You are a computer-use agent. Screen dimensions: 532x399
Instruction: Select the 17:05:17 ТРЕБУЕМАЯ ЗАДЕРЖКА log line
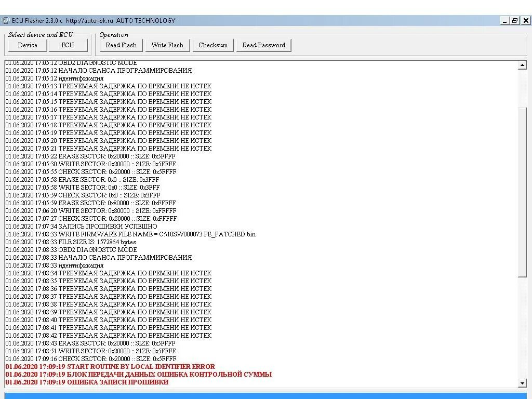pyautogui.click(x=109, y=117)
